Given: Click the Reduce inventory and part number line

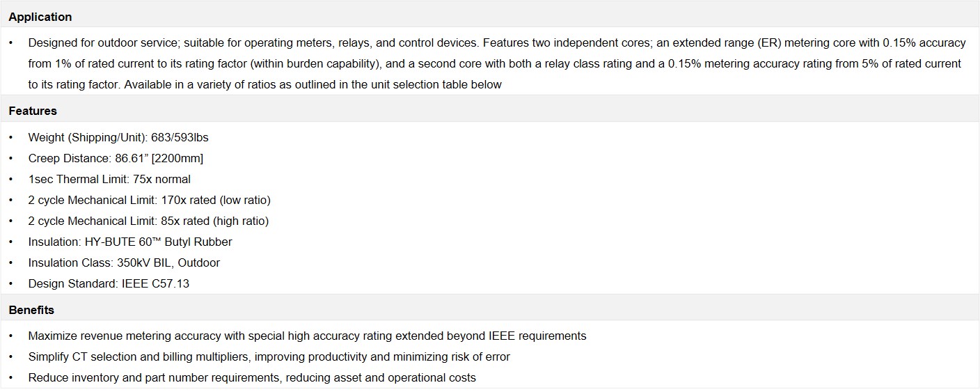Looking at the screenshot, I should tap(252, 377).
